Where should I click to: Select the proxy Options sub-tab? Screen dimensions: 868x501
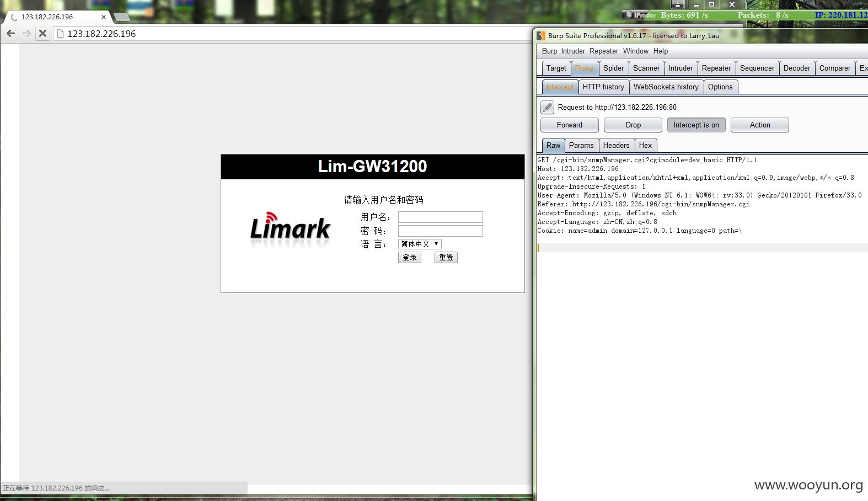pyautogui.click(x=720, y=87)
